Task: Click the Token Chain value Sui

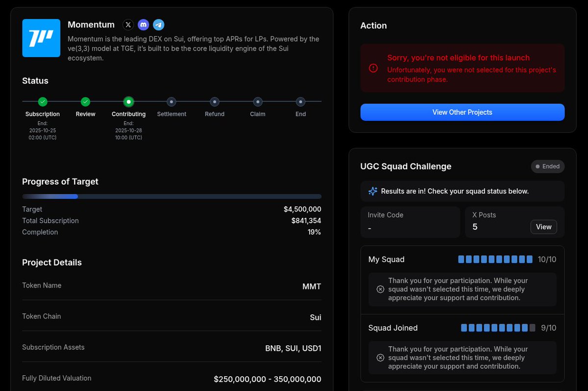Action: [x=316, y=317]
